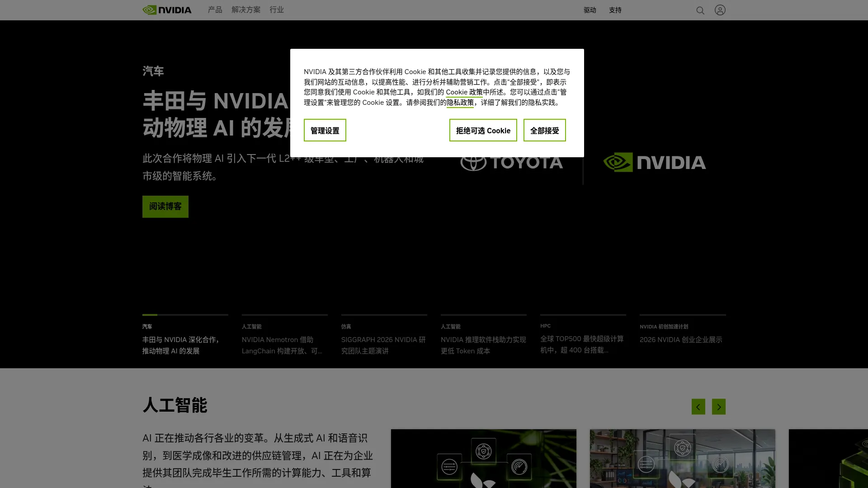Image resolution: width=868 pixels, height=488 pixels.
Task: Click the progress bar above the 汽车 slide
Action: pos(185,315)
